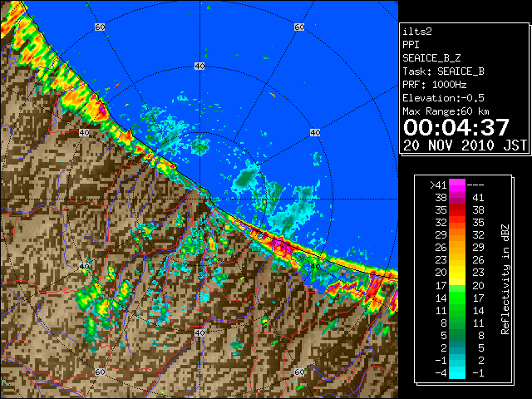Click the 40 km ring label north of center
This screenshot has width=532, height=399.
199,66
